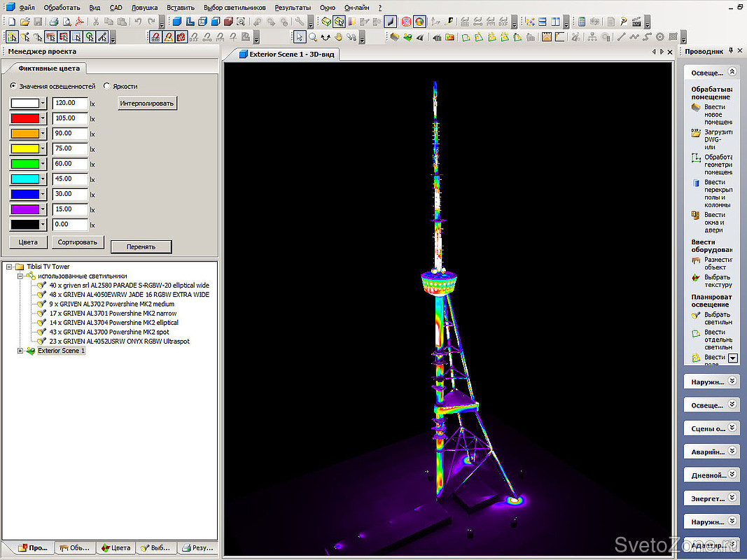Activate the Pan hand tool
Viewport: 747px width, 560px height.
(x=339, y=37)
